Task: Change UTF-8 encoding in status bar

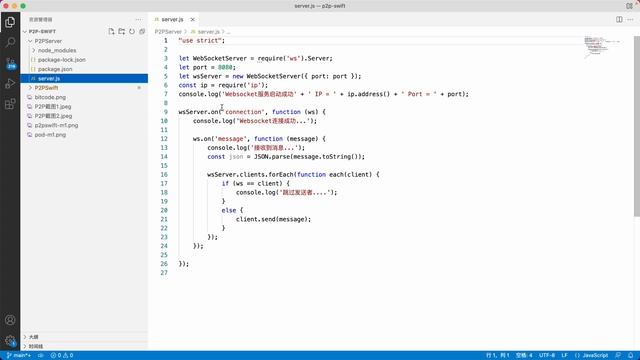Action: click(x=547, y=356)
